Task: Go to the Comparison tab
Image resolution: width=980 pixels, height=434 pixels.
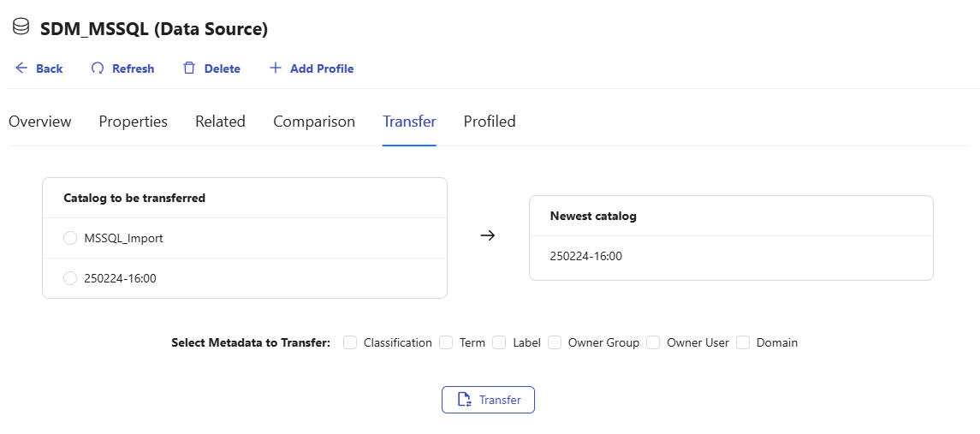Action: pos(314,122)
